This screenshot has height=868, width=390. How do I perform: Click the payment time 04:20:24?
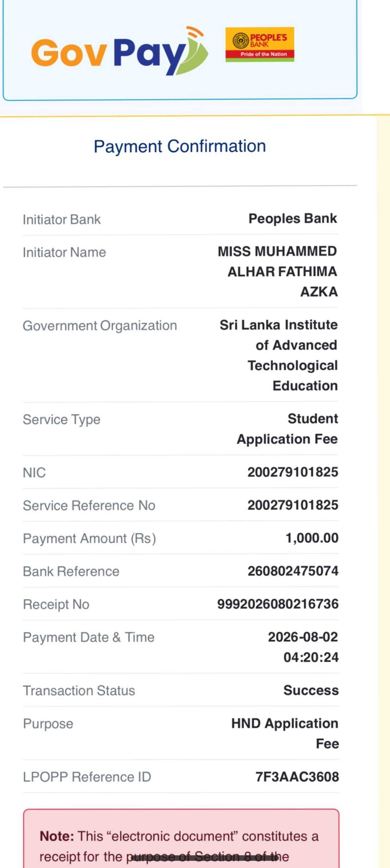(311, 657)
